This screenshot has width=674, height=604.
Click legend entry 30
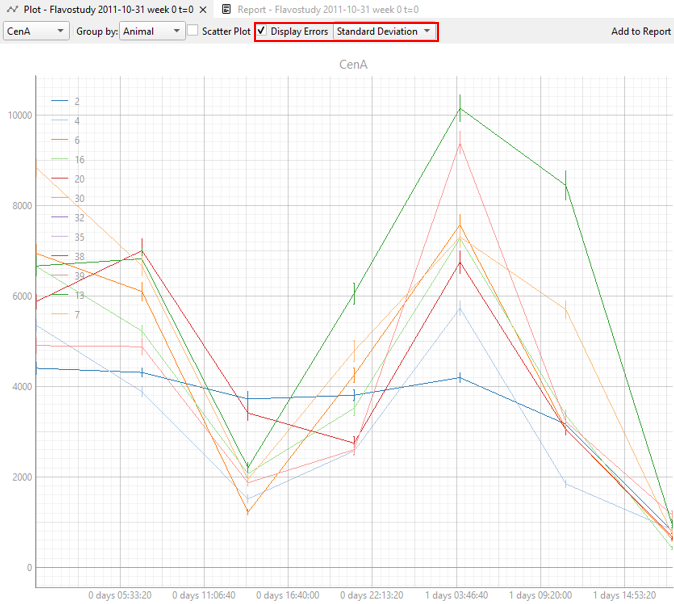[x=68, y=198]
